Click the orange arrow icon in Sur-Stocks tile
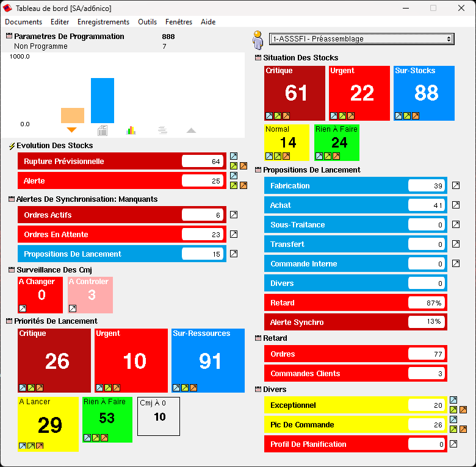This screenshot has height=467, width=476. pos(416,116)
